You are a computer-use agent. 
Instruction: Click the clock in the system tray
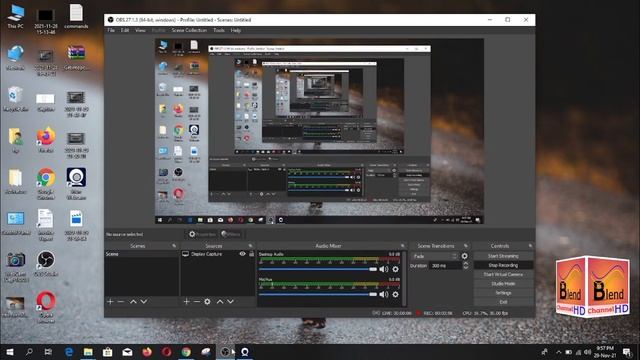(605, 352)
